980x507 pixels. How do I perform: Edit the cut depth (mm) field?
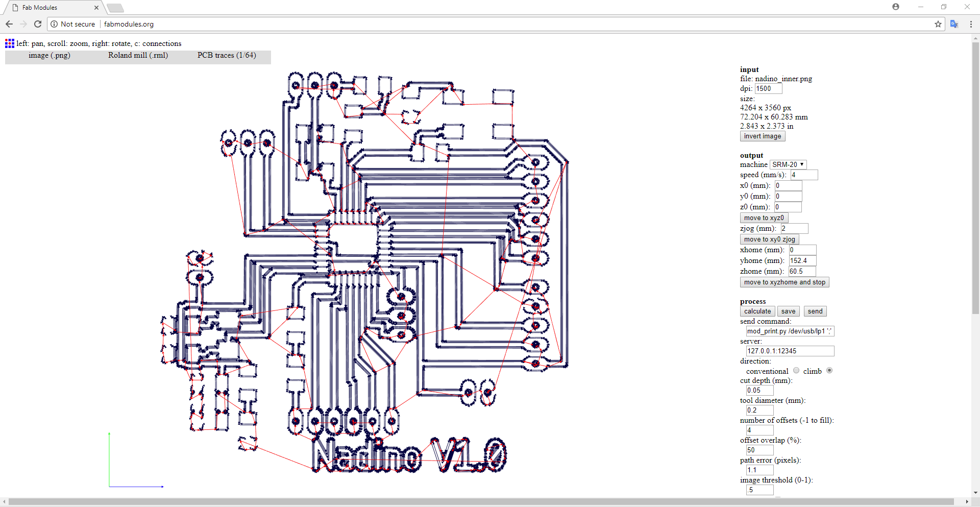tap(759, 391)
